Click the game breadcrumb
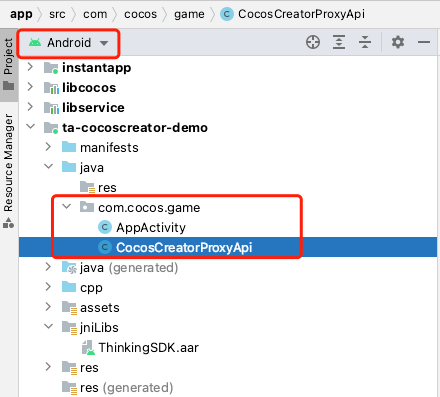This screenshot has height=397, width=440. [x=189, y=14]
